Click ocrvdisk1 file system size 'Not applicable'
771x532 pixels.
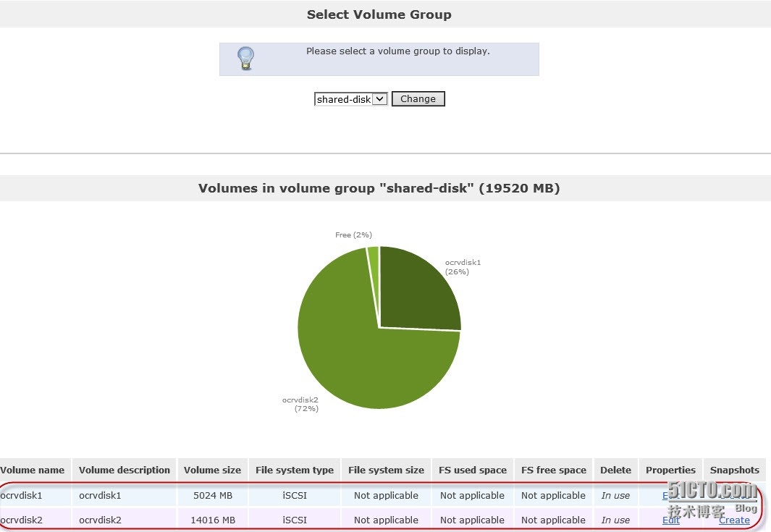pos(386,495)
